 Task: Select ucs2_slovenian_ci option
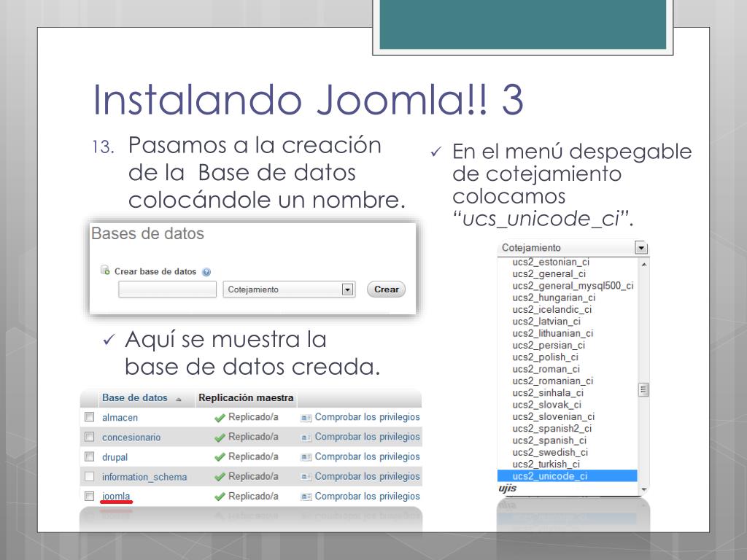553,416
